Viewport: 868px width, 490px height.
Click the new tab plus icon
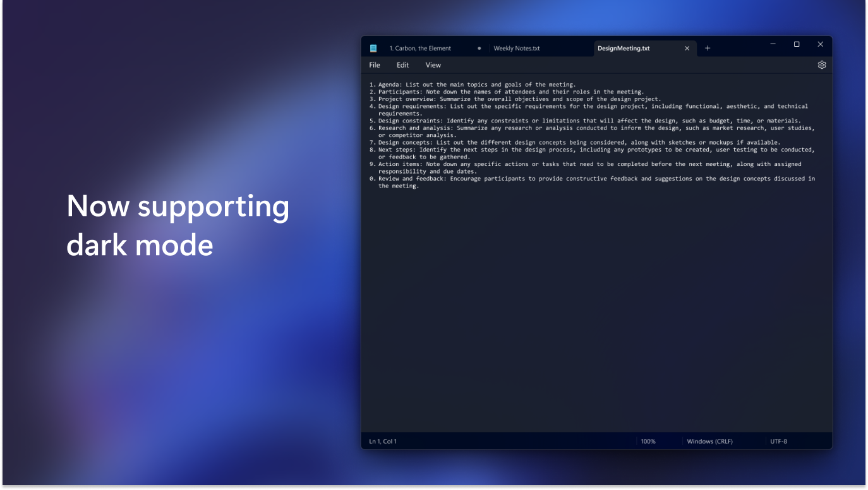tap(707, 47)
